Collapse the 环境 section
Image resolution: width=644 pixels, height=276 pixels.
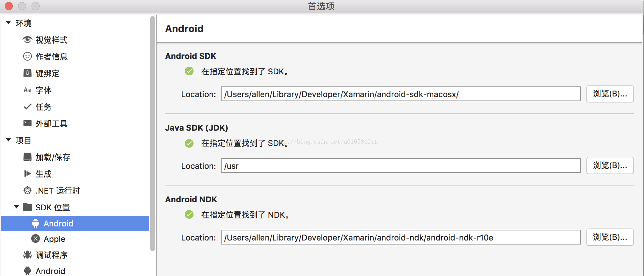coord(8,22)
